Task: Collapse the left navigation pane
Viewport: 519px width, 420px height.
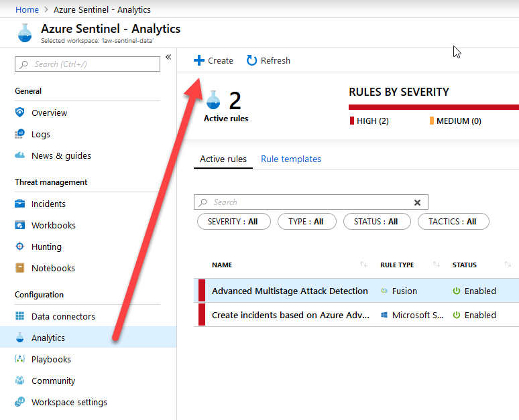Action: click(168, 57)
